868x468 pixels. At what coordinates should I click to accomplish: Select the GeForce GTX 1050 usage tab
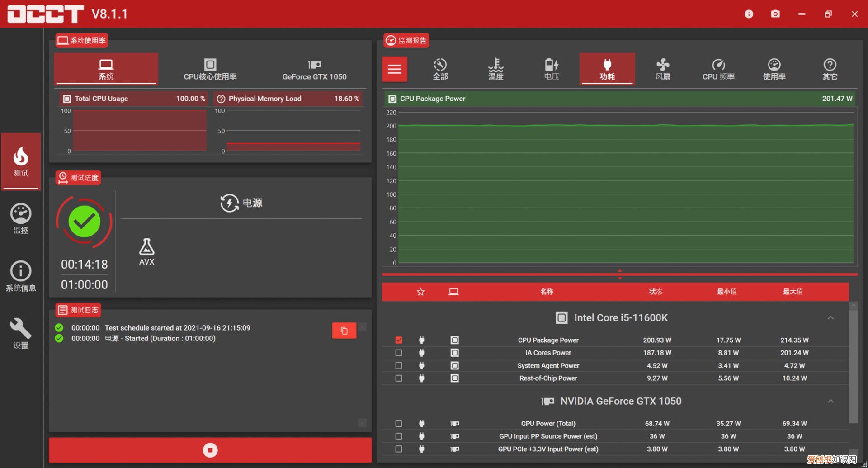click(314, 69)
